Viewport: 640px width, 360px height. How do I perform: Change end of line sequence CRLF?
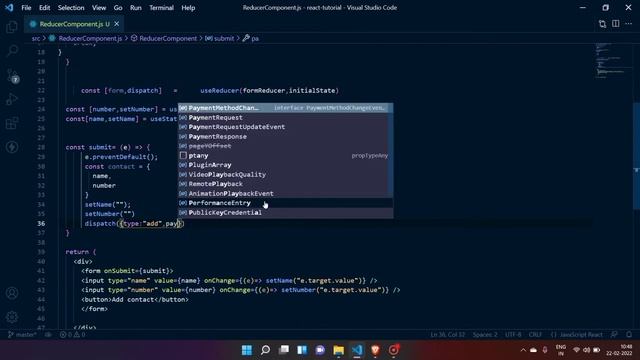click(x=535, y=335)
